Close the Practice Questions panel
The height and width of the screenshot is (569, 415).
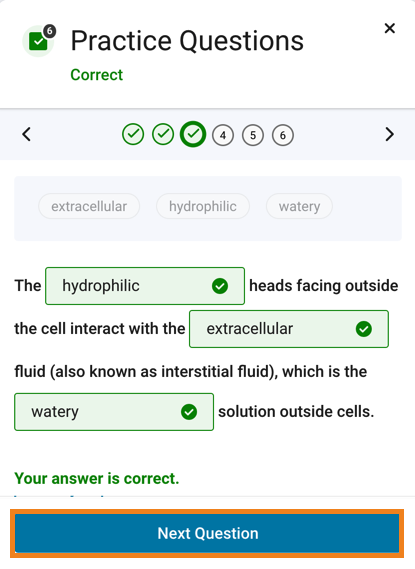390,28
